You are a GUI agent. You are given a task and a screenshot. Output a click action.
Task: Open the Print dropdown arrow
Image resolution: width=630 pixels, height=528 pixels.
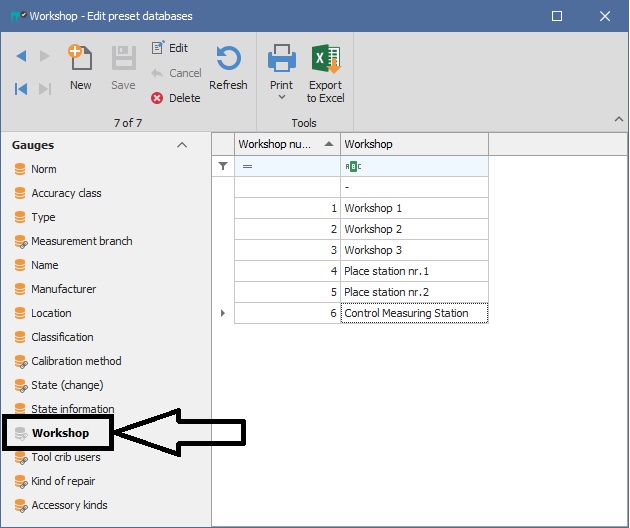[x=282, y=97]
